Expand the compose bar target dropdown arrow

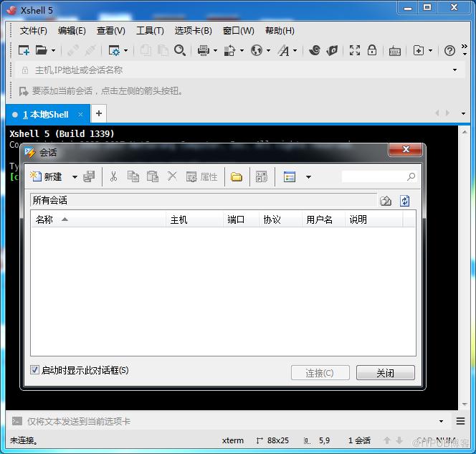click(441, 421)
